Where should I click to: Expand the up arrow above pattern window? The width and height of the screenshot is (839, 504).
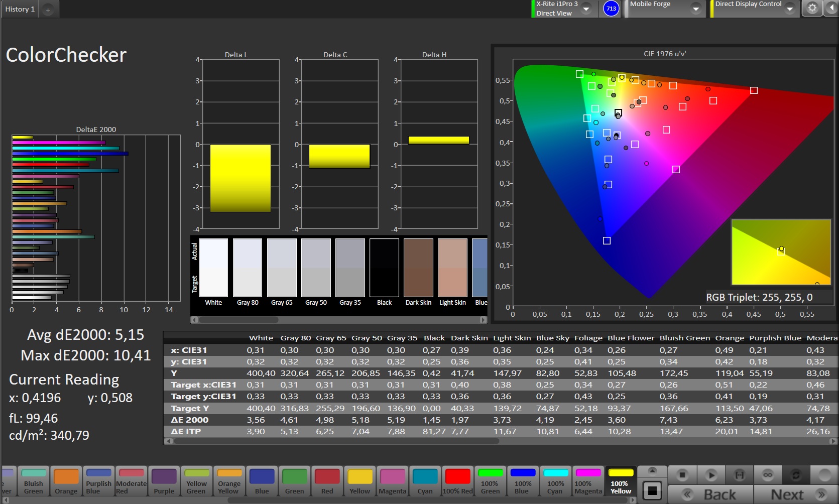652,471
